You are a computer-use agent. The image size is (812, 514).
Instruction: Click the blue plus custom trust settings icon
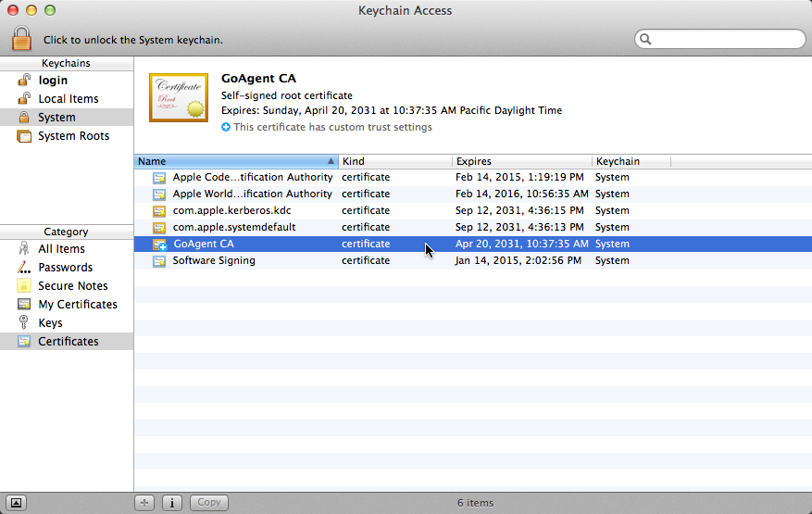click(226, 127)
